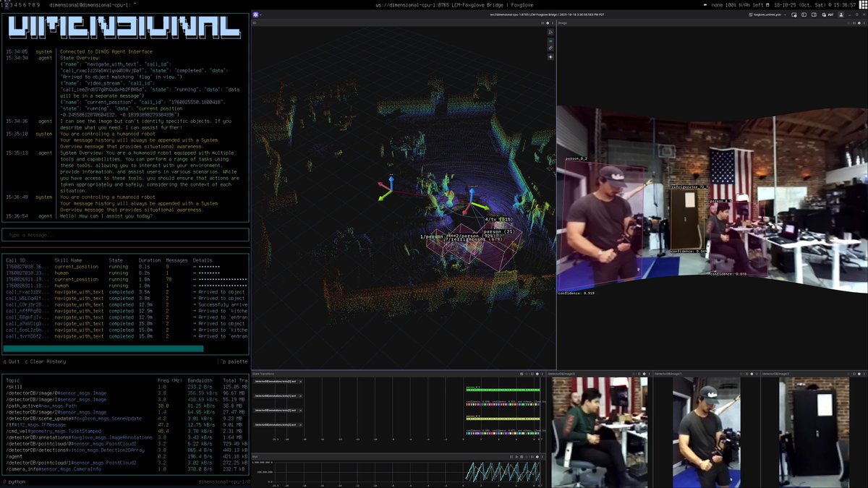The height and width of the screenshot is (488, 868).
Task: Click Clear History in the terminal footer
Action: click(46, 361)
